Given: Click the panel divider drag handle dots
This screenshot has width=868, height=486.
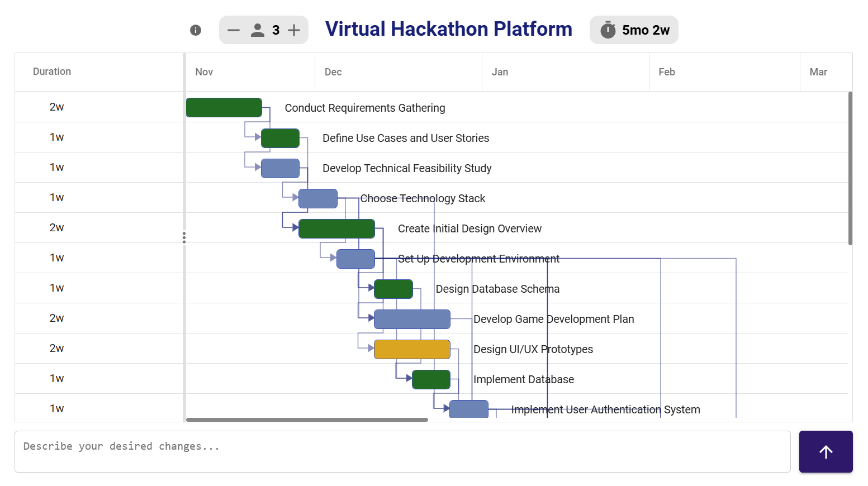Looking at the screenshot, I should click(184, 238).
